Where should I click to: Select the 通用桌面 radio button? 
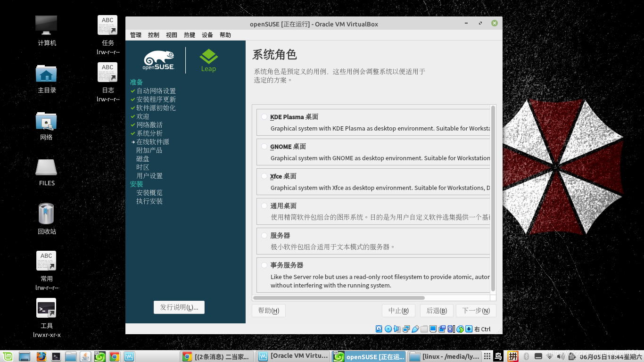264,206
